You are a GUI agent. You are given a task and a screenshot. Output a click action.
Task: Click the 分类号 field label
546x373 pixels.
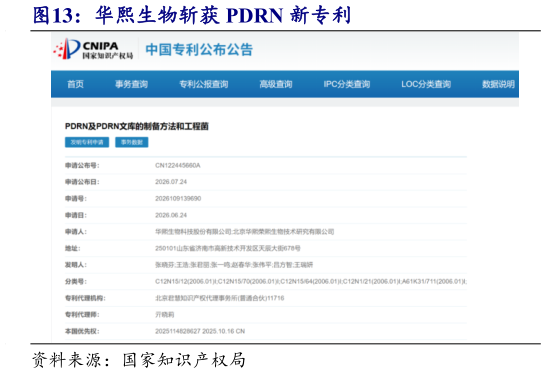coord(76,281)
